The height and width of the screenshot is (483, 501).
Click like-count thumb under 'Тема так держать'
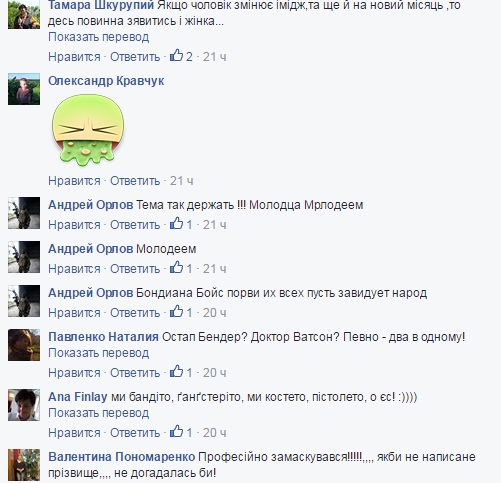tap(176, 224)
